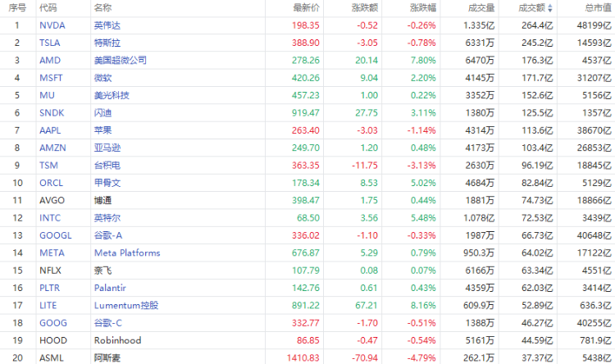Click NVDA turnover value 264.4亿

point(537,25)
